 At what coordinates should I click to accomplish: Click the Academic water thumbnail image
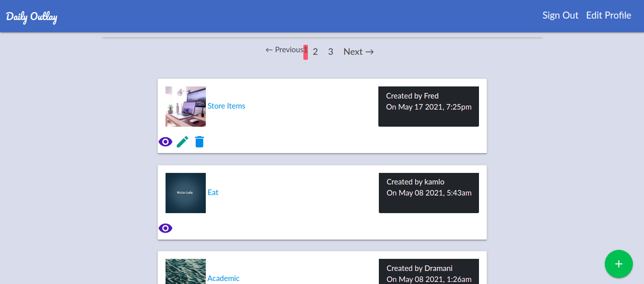point(186,271)
